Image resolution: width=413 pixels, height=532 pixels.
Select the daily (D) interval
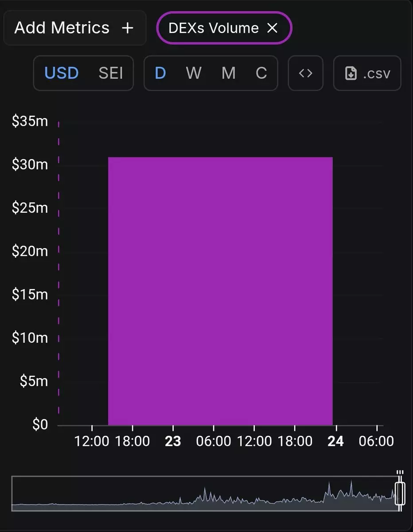pos(160,73)
